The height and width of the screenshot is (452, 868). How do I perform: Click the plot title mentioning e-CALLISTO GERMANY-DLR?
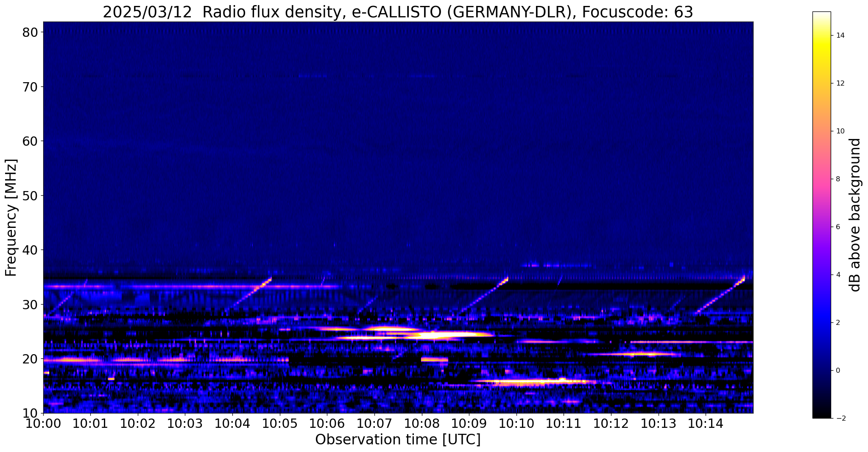[398, 12]
